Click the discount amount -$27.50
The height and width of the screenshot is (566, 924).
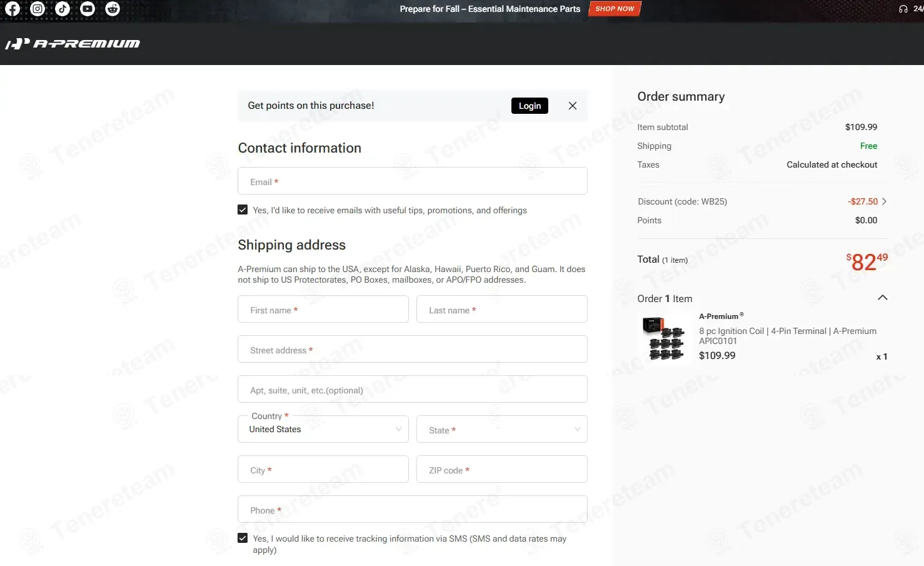(x=863, y=201)
